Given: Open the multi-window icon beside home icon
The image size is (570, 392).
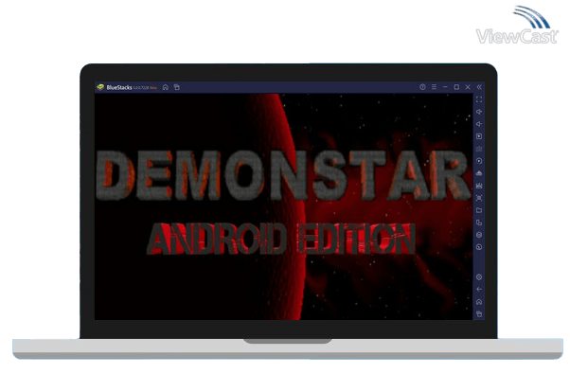Looking at the screenshot, I should (177, 87).
